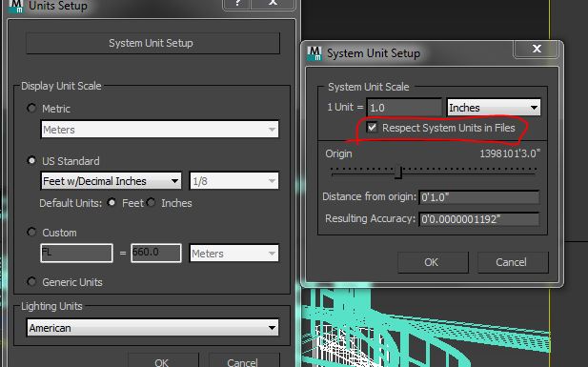Choose the Custom display unit option
Viewport: 588px width, 367px height.
[x=31, y=232]
